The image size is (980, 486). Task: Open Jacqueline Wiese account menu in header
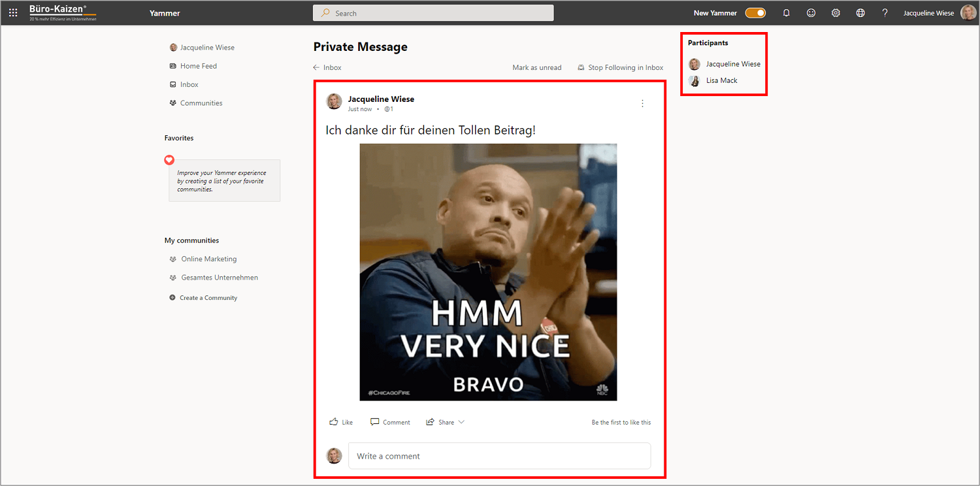(x=928, y=13)
